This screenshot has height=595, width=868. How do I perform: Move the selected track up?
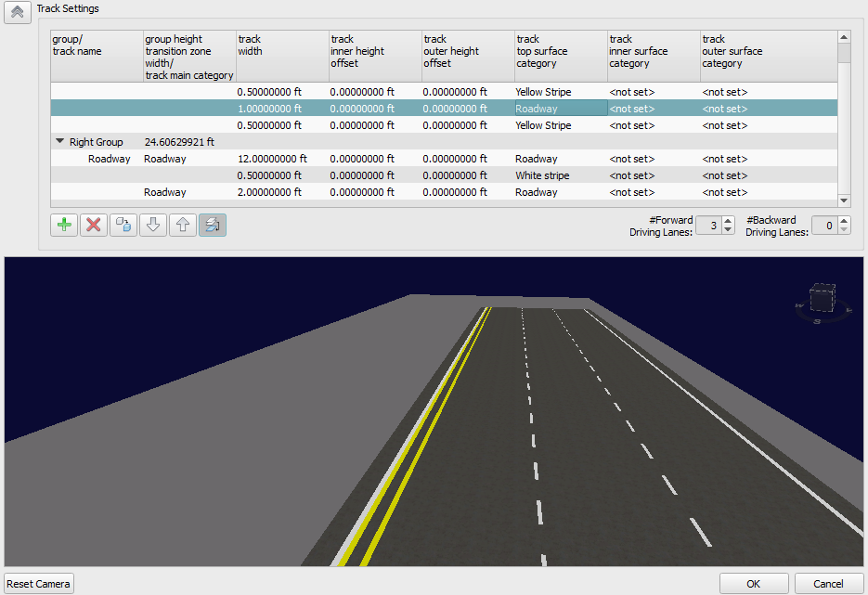(182, 225)
